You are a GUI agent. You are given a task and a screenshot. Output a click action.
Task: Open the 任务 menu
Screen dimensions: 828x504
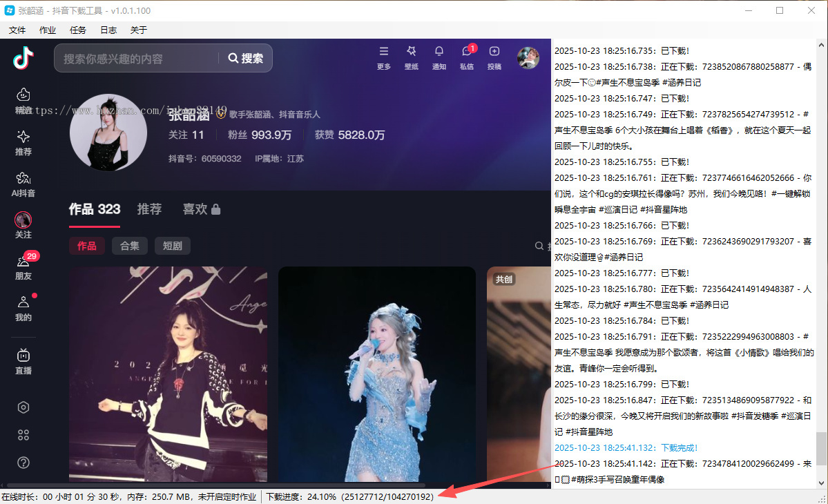click(x=77, y=30)
